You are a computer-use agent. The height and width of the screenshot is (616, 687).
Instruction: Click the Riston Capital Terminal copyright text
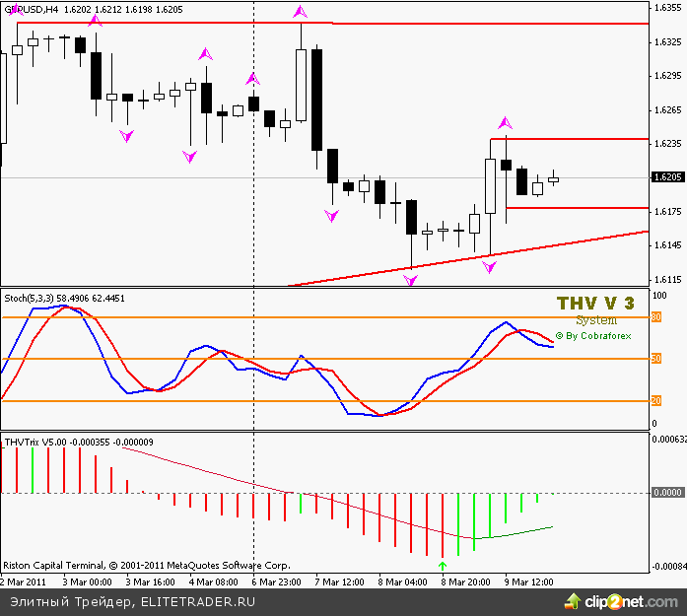tap(146, 566)
